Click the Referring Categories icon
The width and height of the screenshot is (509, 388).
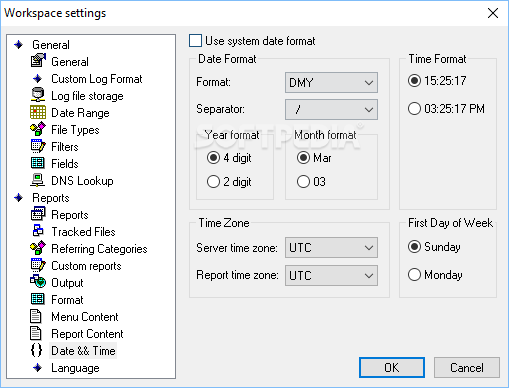click(x=38, y=248)
